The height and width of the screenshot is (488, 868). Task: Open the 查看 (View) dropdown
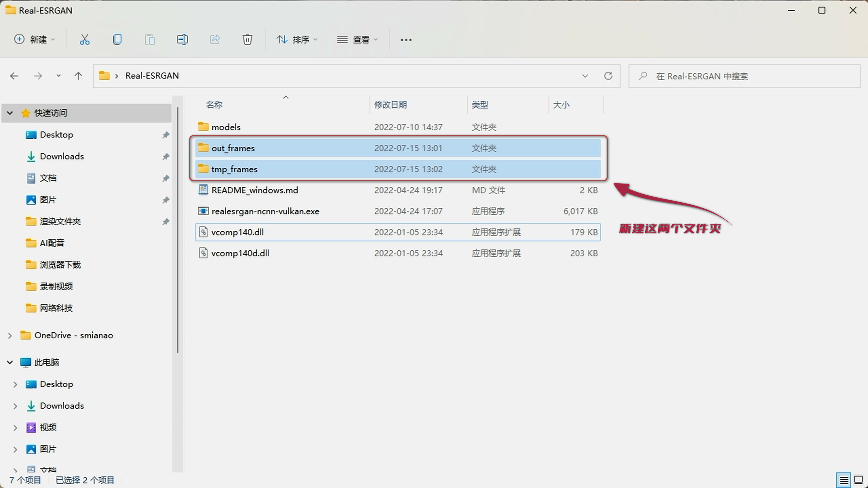pyautogui.click(x=357, y=39)
